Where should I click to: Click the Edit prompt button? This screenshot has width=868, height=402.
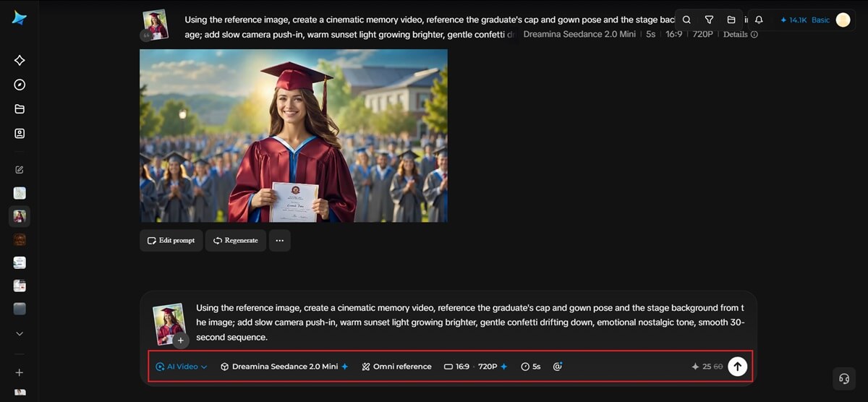coord(171,240)
